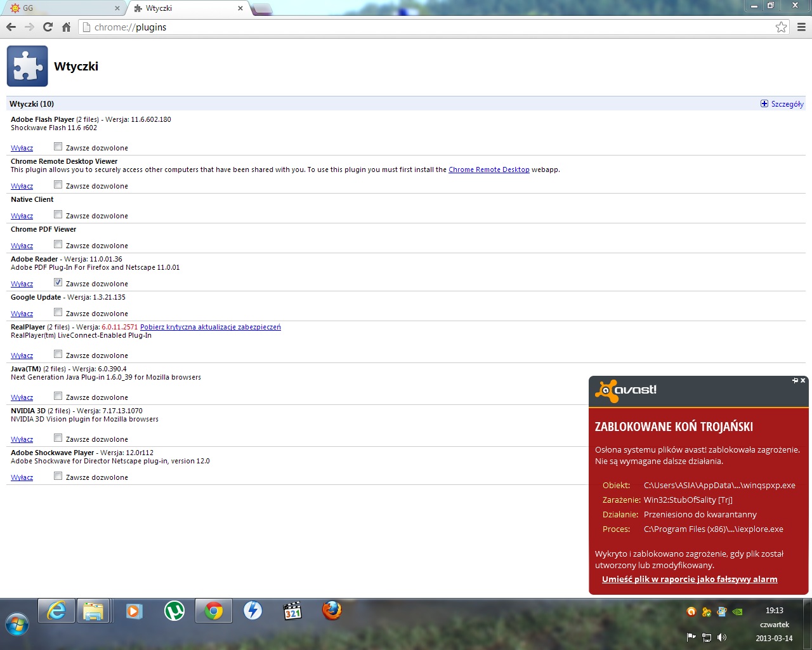Pin the avast! notification popup

[x=795, y=380]
